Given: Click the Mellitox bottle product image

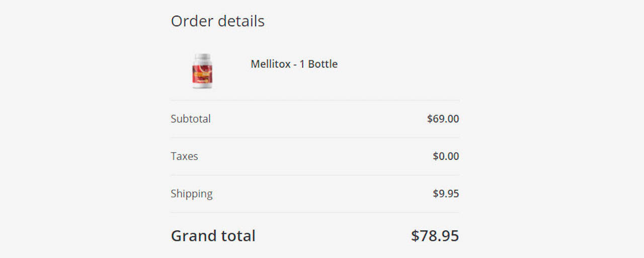Looking at the screenshot, I should [202, 71].
